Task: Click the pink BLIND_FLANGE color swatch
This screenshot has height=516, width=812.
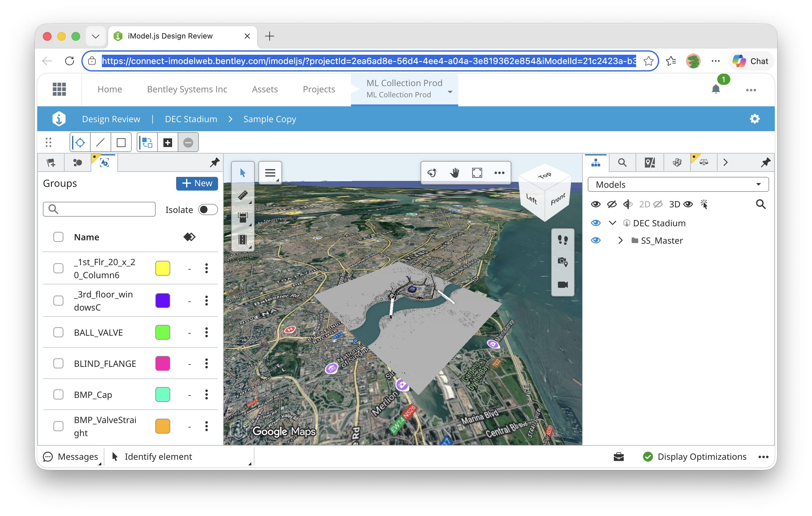Action: click(x=162, y=363)
